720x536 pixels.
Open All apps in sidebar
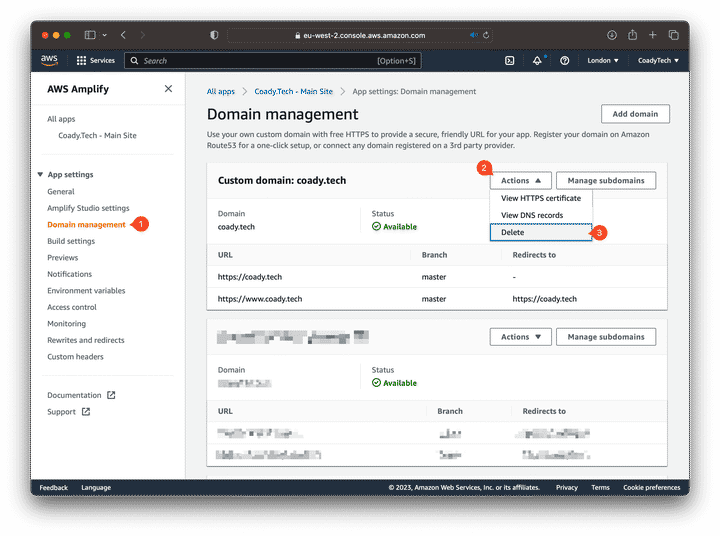pyautogui.click(x=61, y=119)
